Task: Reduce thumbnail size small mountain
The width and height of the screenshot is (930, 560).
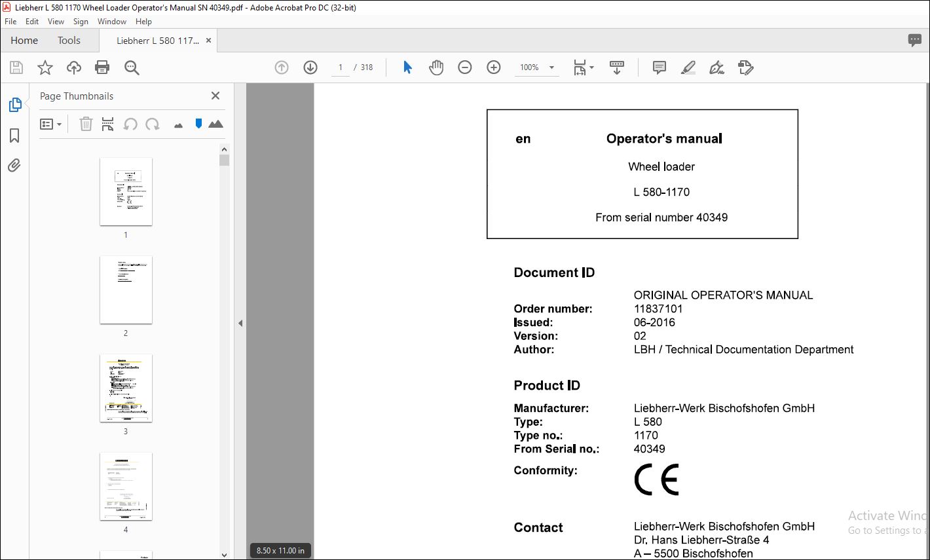Action: pyautogui.click(x=178, y=125)
